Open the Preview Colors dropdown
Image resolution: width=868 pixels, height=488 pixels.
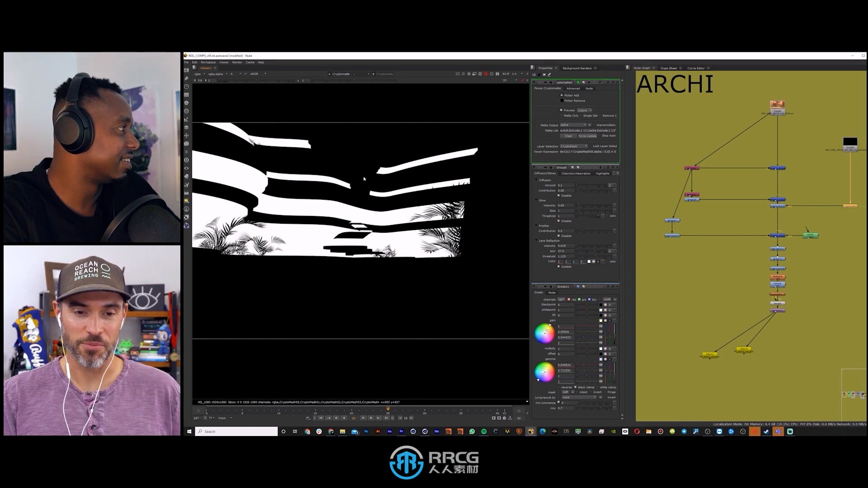[584, 110]
